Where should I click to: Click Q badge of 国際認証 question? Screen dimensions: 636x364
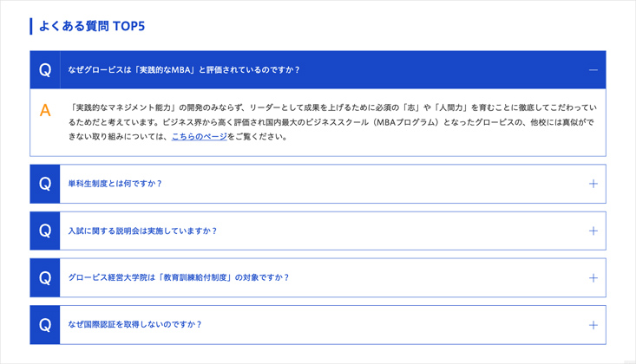click(45, 325)
